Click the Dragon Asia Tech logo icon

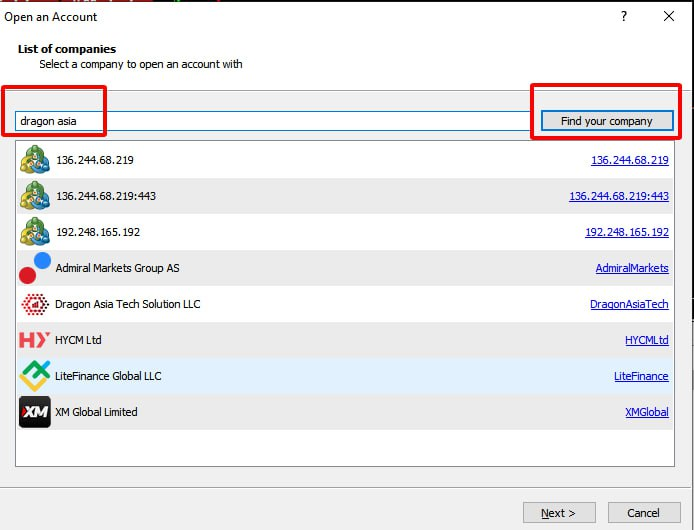click(x=35, y=304)
